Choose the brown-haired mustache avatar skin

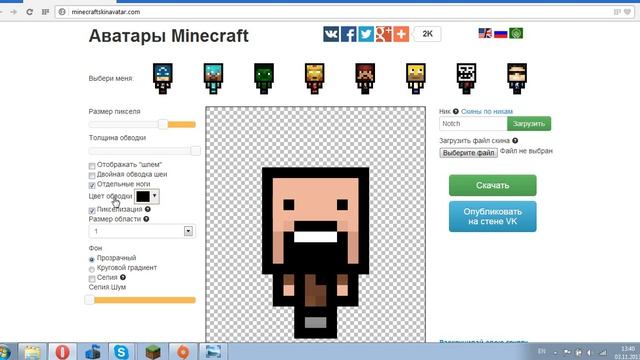(x=365, y=78)
